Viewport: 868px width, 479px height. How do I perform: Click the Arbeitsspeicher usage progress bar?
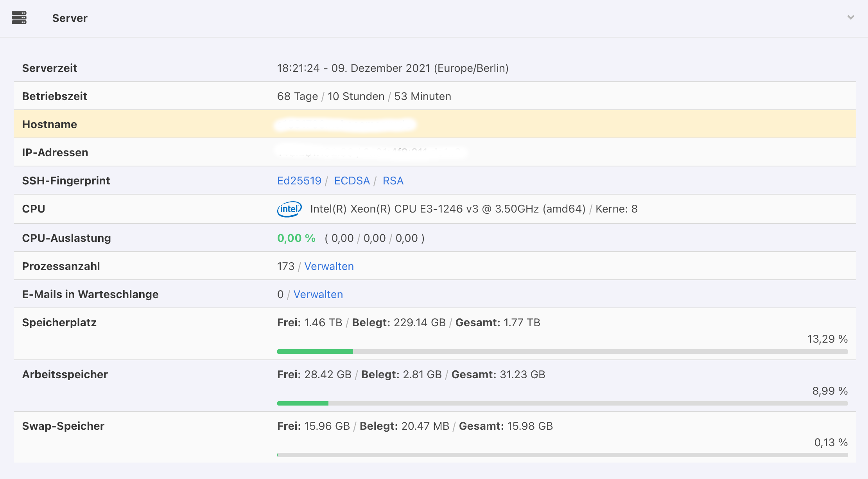(x=562, y=403)
